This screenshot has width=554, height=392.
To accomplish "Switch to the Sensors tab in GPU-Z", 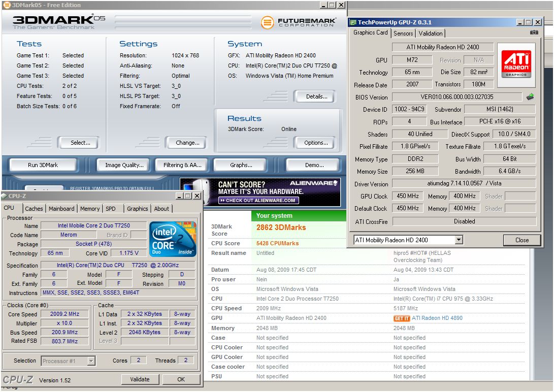I will pyautogui.click(x=403, y=33).
